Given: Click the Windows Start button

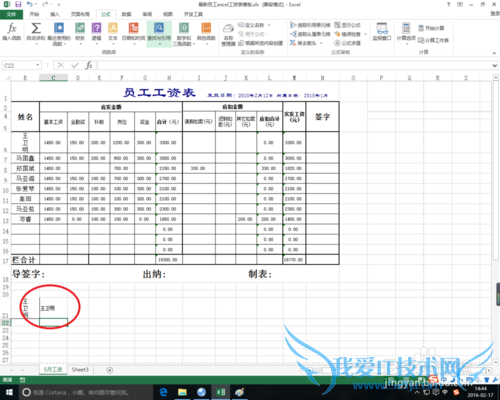Looking at the screenshot, I should (x=9, y=392).
